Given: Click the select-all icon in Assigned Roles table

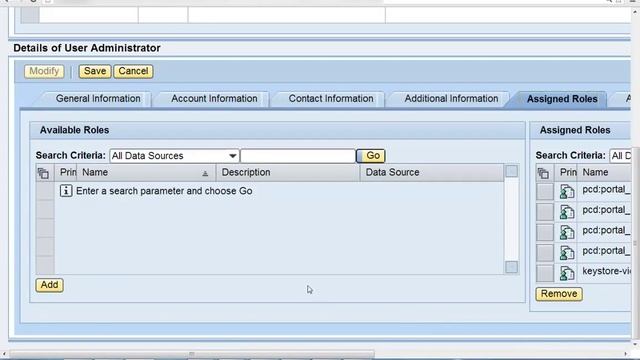Looking at the screenshot, I should click(543, 173).
